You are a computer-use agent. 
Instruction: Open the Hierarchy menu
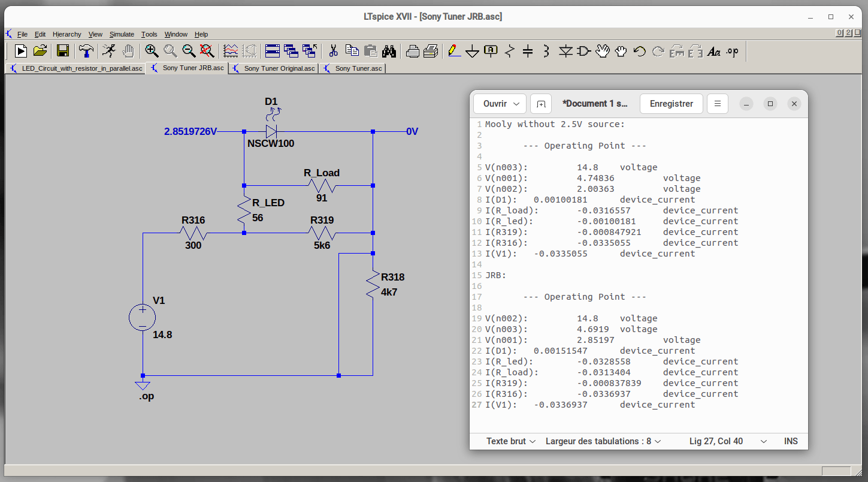pyautogui.click(x=67, y=34)
